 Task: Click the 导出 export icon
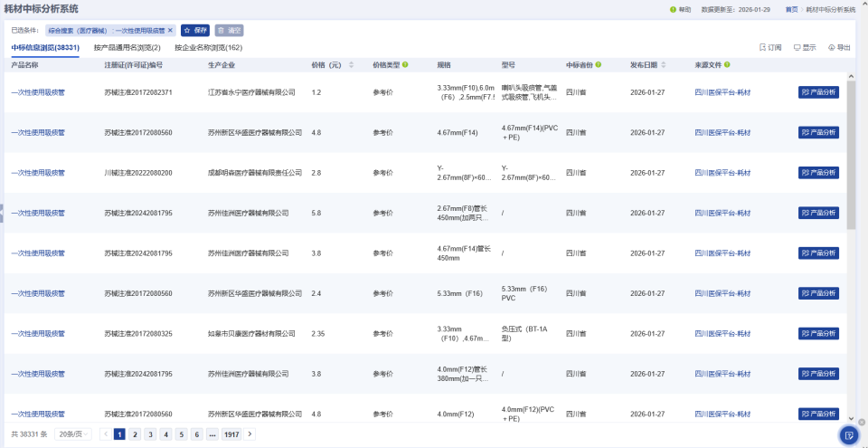[x=839, y=48]
